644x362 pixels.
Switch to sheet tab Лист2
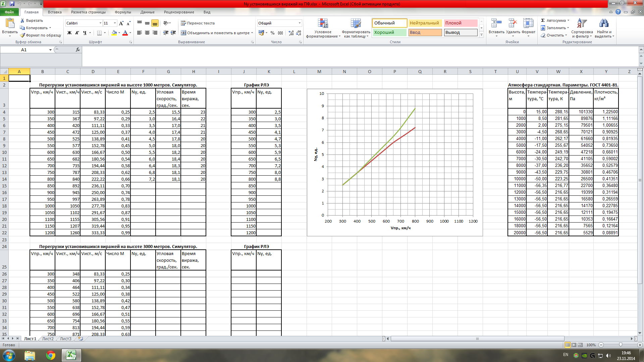click(48, 339)
